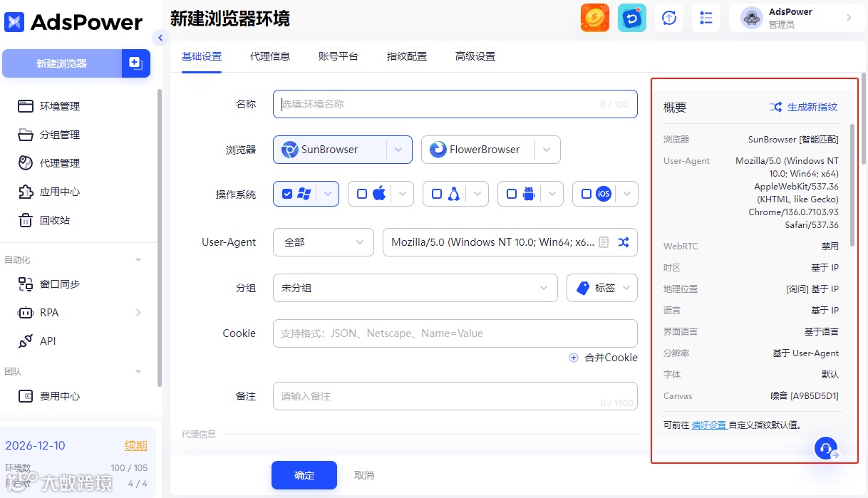Open Windows version dropdown arrow
Screen dimensions: 868x498
(328, 194)
